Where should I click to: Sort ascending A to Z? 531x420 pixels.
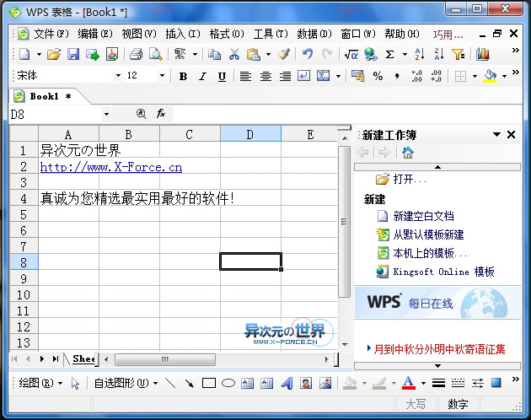[x=420, y=54]
